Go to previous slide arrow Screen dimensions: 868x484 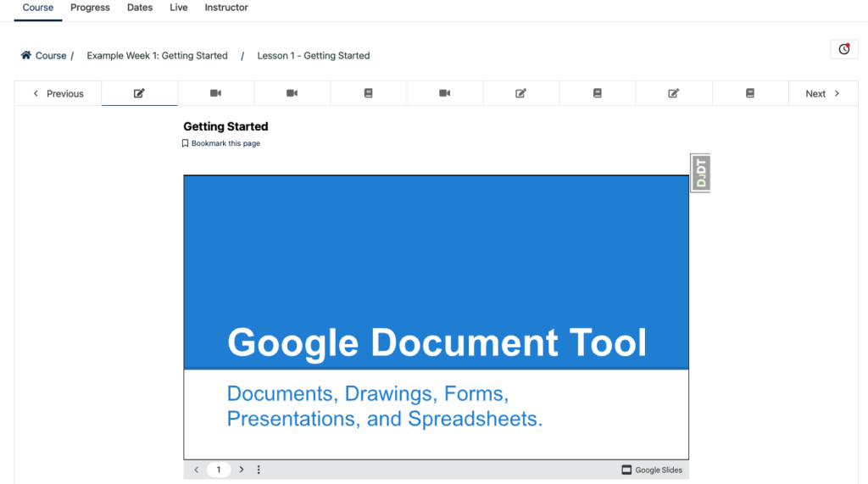click(x=196, y=470)
